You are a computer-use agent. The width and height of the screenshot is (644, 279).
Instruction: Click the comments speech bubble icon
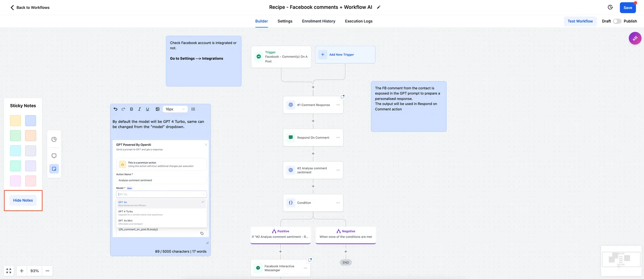pyautogui.click(x=54, y=156)
